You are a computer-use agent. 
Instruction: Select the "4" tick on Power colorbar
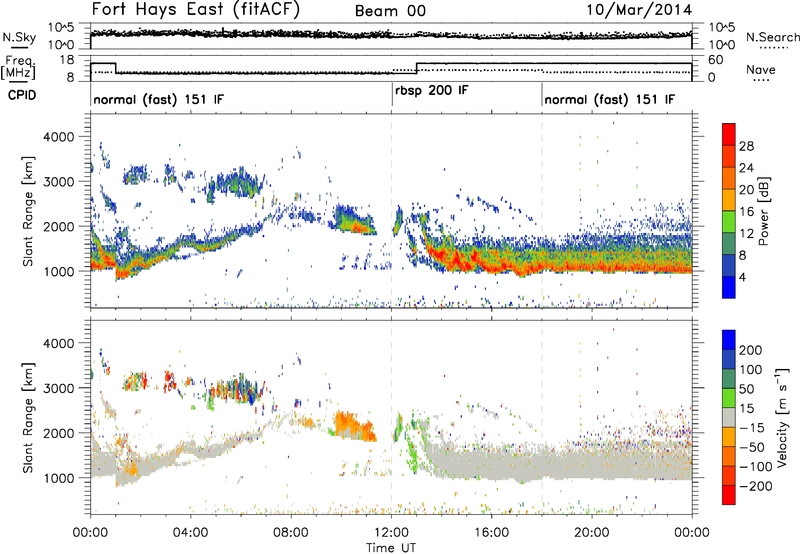point(743,277)
